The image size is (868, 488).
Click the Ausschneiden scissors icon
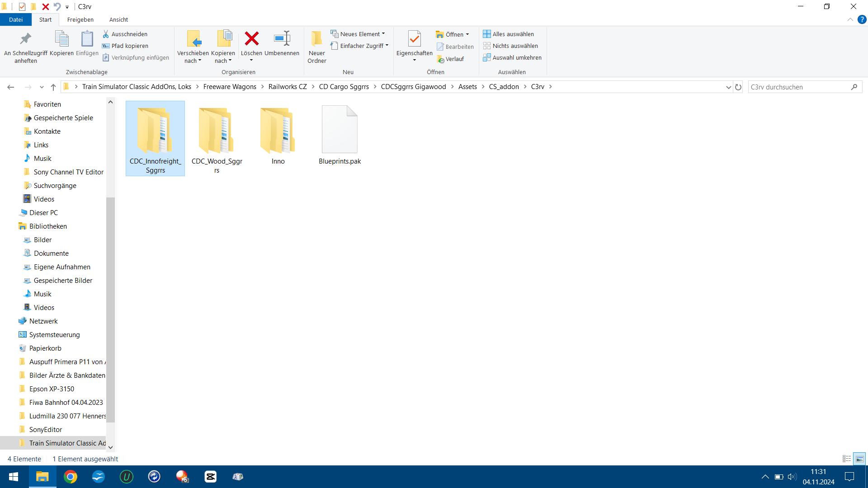pos(106,34)
